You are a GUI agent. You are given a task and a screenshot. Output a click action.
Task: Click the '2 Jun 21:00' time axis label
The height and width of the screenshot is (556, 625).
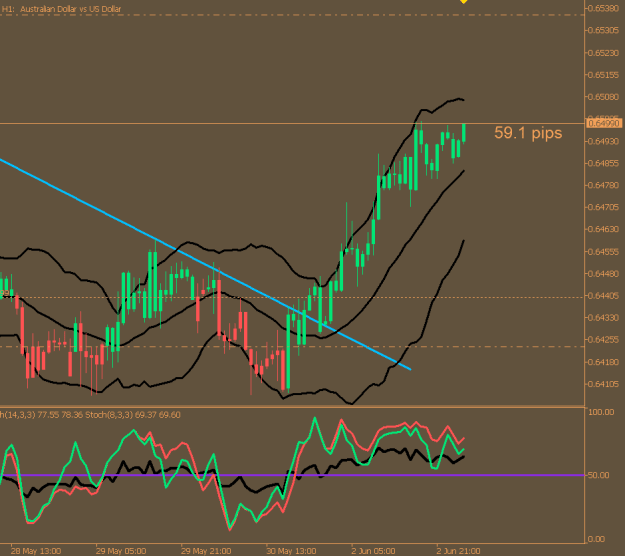459,551
